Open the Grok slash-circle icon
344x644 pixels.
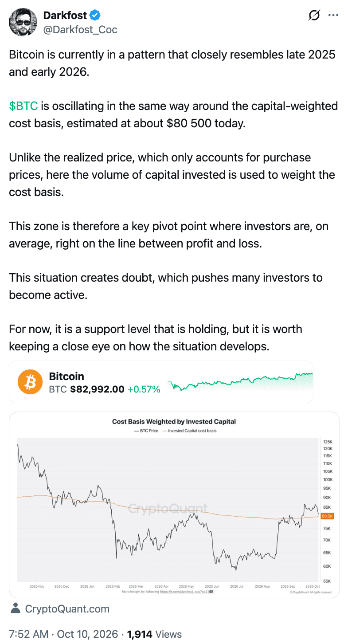[x=314, y=16]
